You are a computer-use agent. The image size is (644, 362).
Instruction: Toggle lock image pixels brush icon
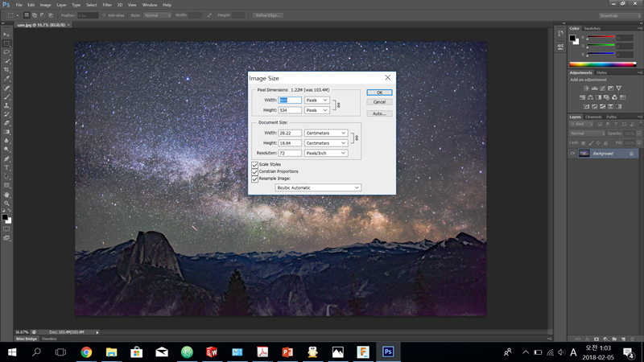591,143
